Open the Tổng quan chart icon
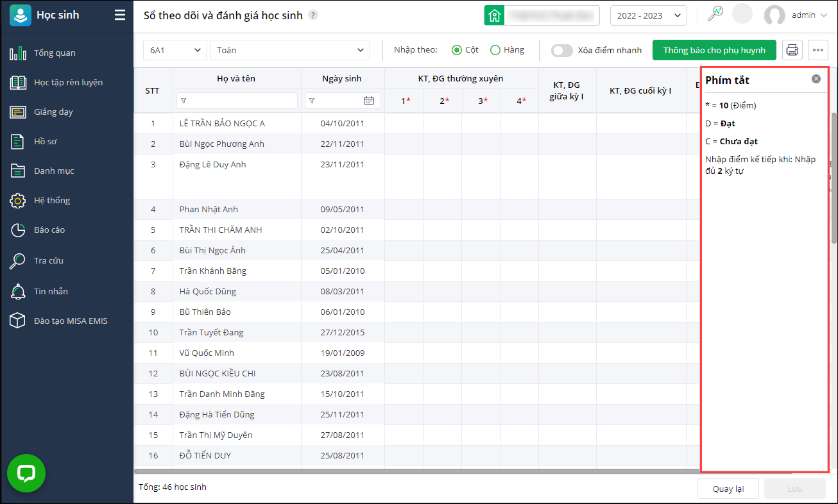 click(18, 53)
